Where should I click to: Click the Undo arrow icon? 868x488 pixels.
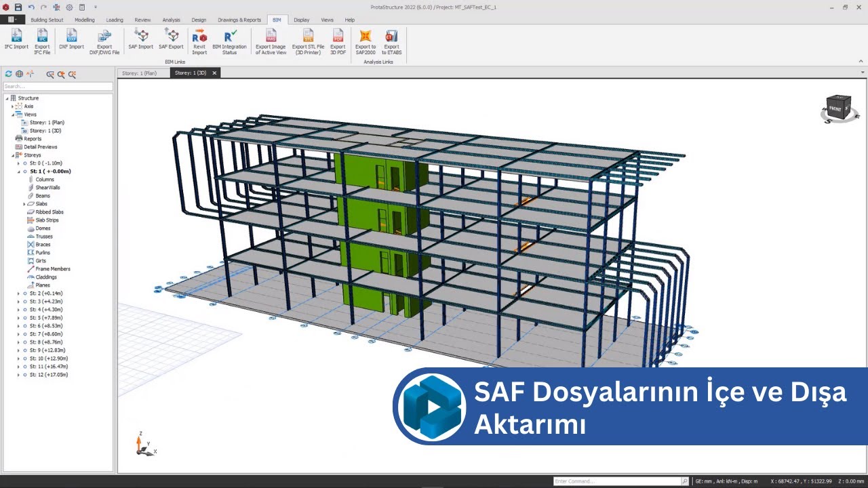pyautogui.click(x=31, y=7)
